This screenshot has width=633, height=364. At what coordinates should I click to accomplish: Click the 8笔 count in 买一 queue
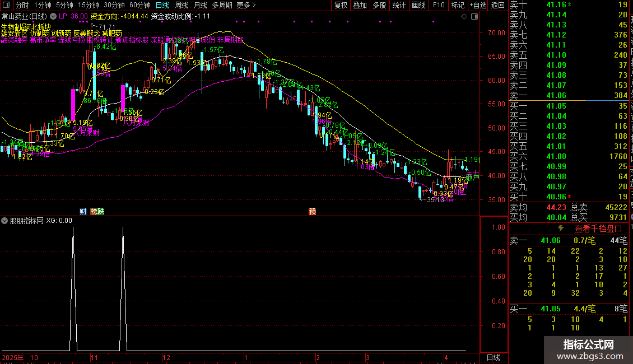621,309
